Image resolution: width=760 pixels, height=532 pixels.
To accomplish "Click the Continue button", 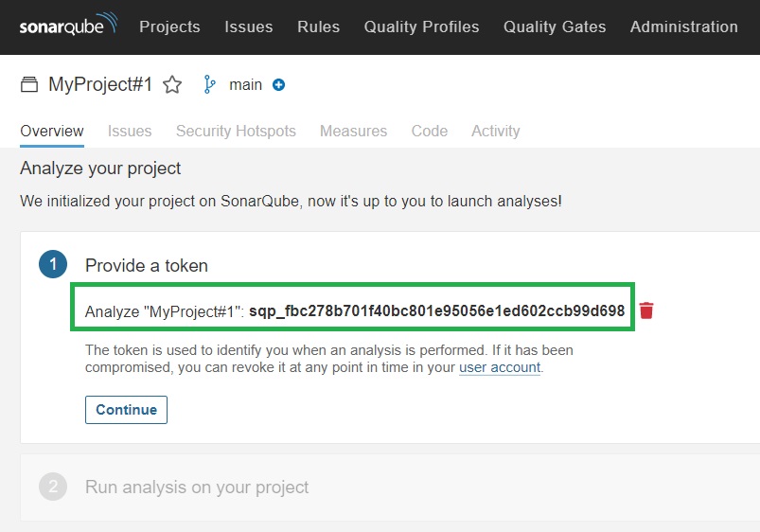I will pos(126,410).
